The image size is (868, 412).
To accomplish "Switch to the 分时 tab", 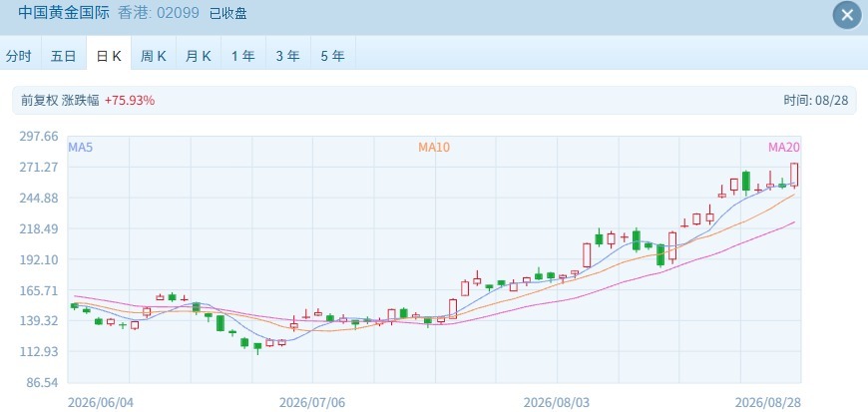I will click(x=19, y=56).
